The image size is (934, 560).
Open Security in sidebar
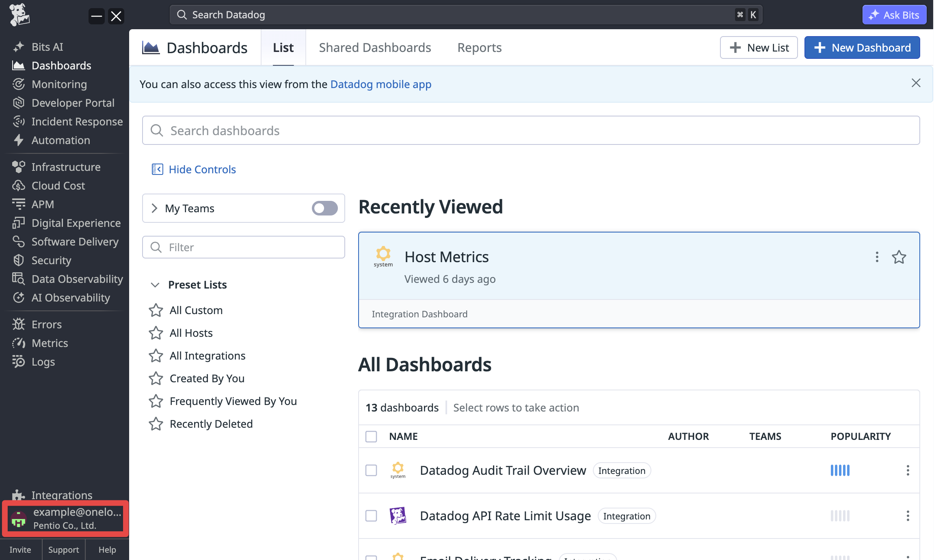click(x=41, y=260)
